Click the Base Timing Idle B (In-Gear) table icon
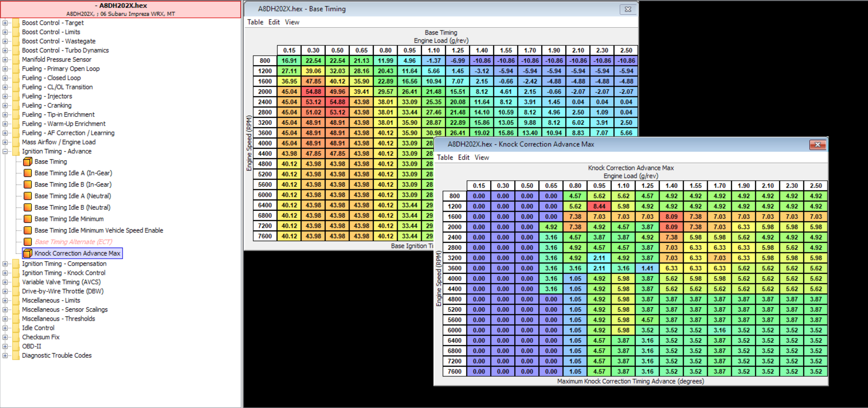 click(x=28, y=184)
